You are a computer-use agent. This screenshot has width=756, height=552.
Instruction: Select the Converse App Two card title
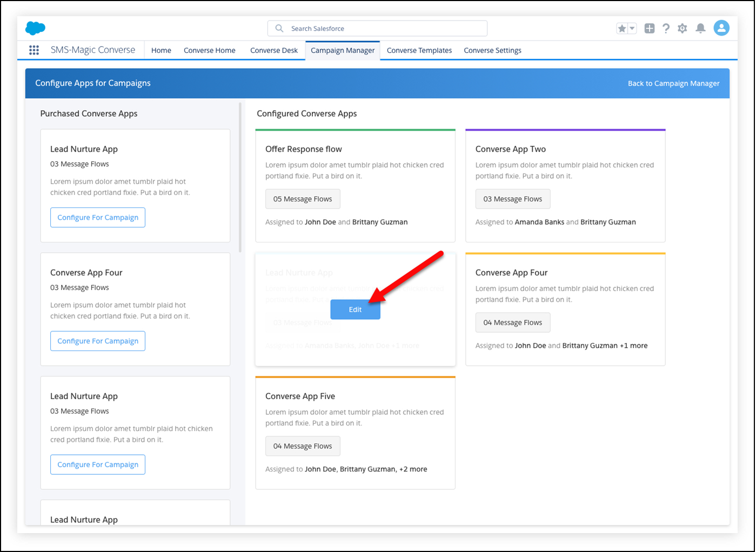[x=511, y=149]
